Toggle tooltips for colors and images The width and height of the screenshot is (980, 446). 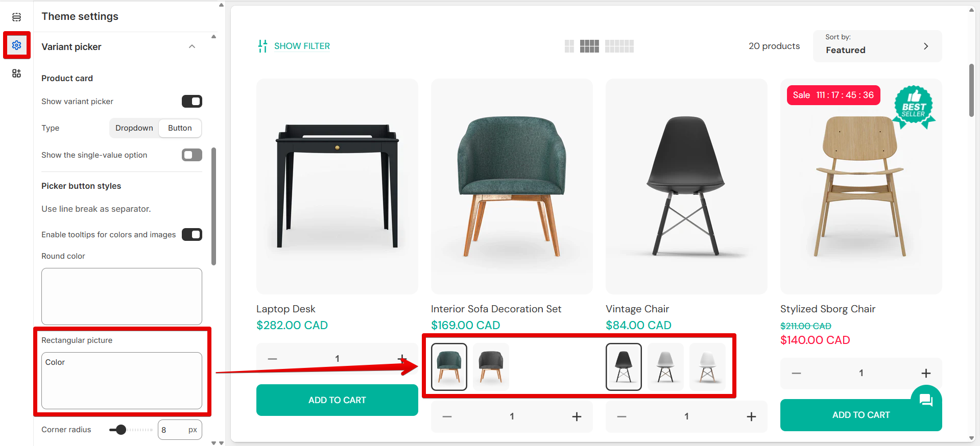[x=192, y=235]
